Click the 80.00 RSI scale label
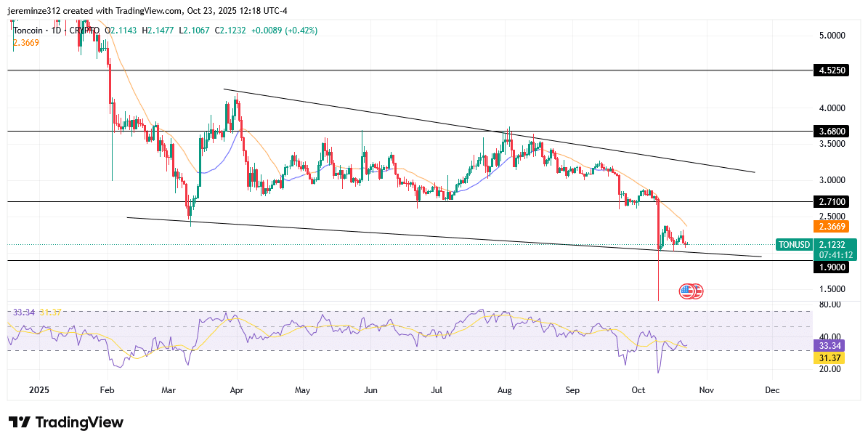 coord(830,304)
